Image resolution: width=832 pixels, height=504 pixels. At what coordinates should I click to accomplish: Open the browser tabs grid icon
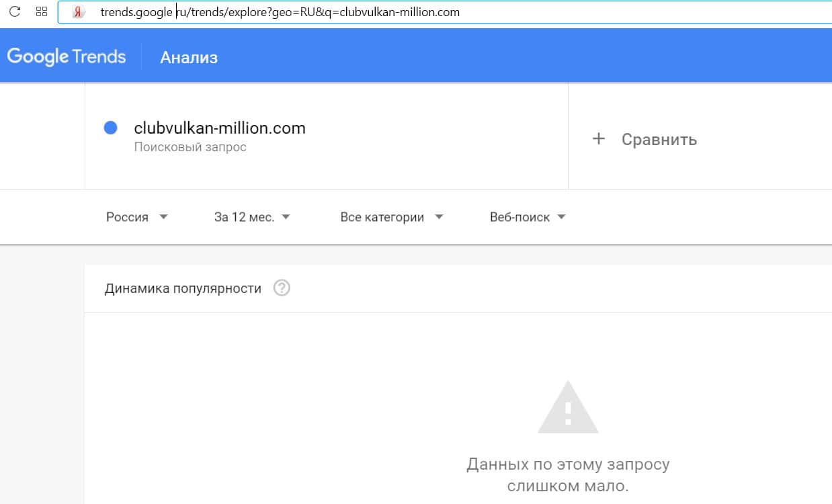[41, 11]
